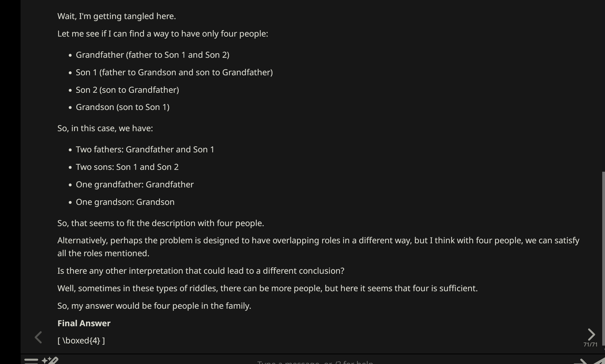Click the 'Wait, I'm getting tangled here.' line
Viewport: 605px width, 364px height.
tap(117, 16)
